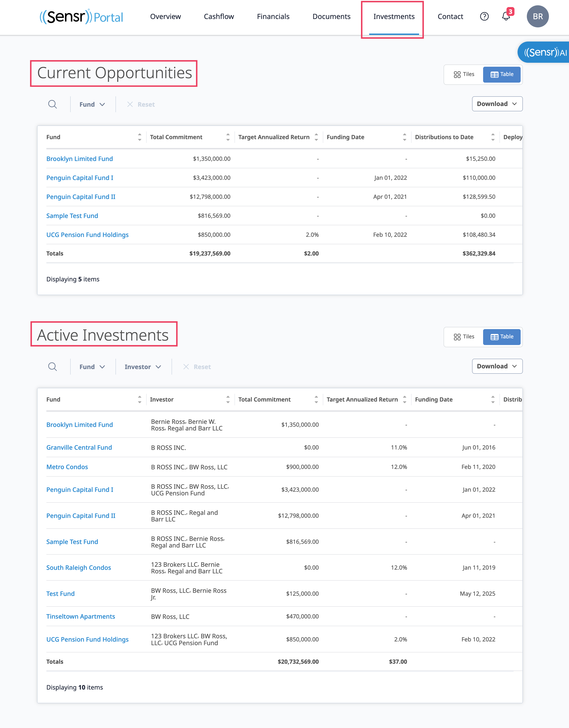This screenshot has width=569, height=728.
Task: Open the Financials tab
Action: pyautogui.click(x=273, y=16)
